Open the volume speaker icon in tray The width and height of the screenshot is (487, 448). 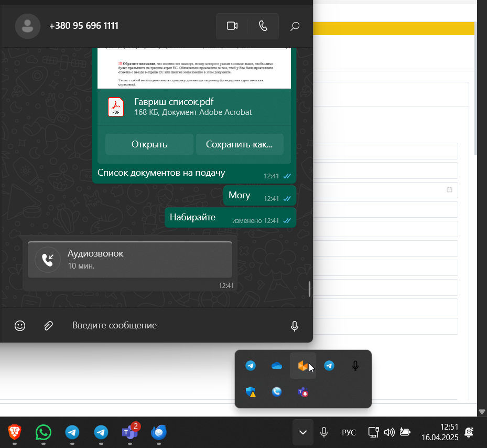click(x=389, y=432)
